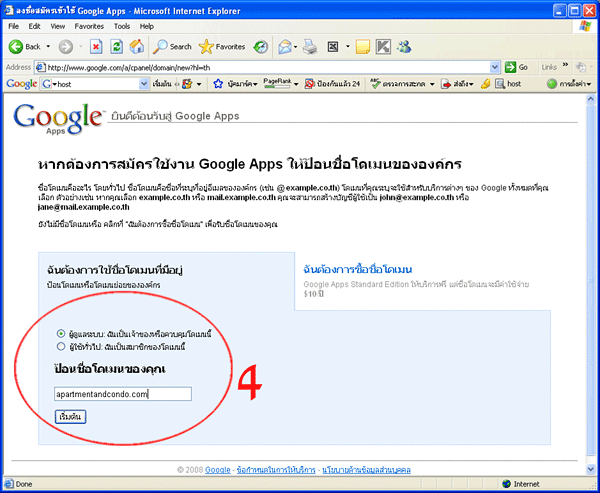
Task: Click the yellow highlighter icon
Action: [x=486, y=84]
